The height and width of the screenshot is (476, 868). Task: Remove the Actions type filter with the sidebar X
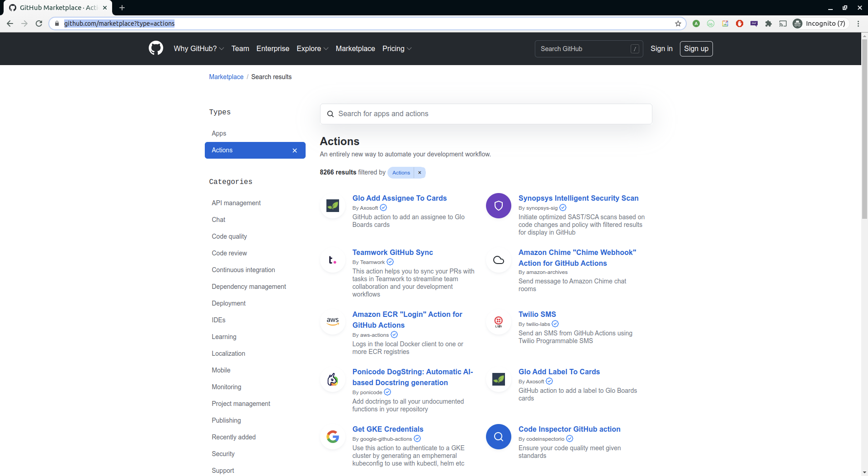coord(295,151)
